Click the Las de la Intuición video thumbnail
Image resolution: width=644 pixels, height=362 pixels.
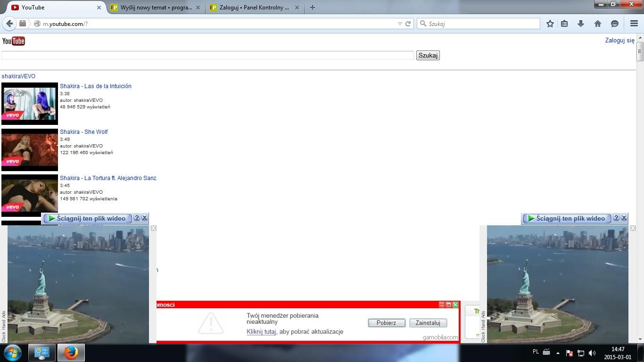click(x=30, y=104)
